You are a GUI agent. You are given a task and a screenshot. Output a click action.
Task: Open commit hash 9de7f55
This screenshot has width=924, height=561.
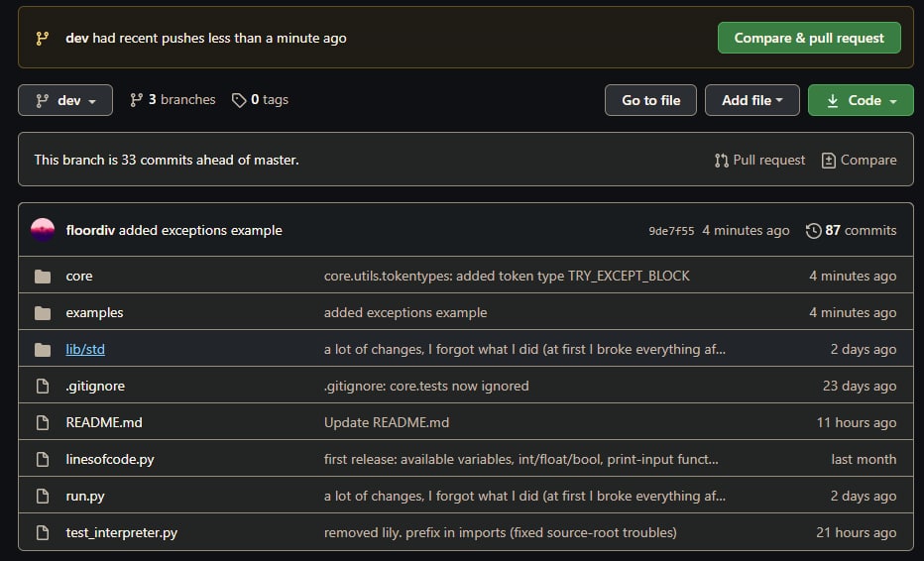tap(671, 231)
